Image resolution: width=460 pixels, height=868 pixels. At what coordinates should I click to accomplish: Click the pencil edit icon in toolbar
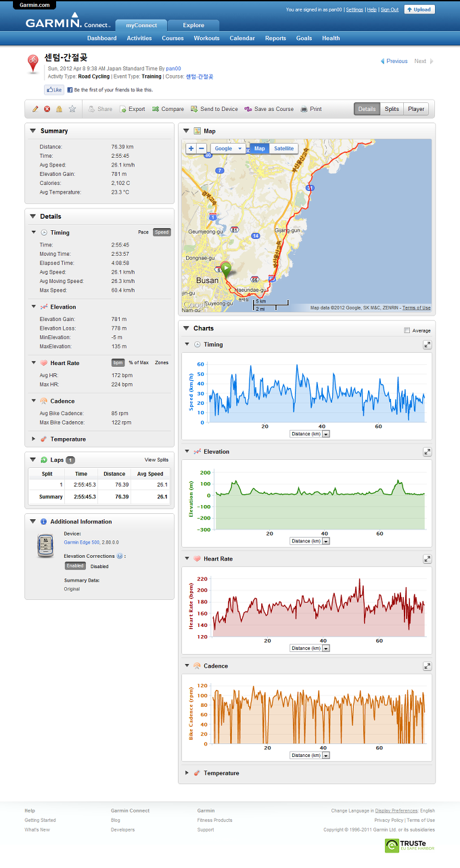35,109
